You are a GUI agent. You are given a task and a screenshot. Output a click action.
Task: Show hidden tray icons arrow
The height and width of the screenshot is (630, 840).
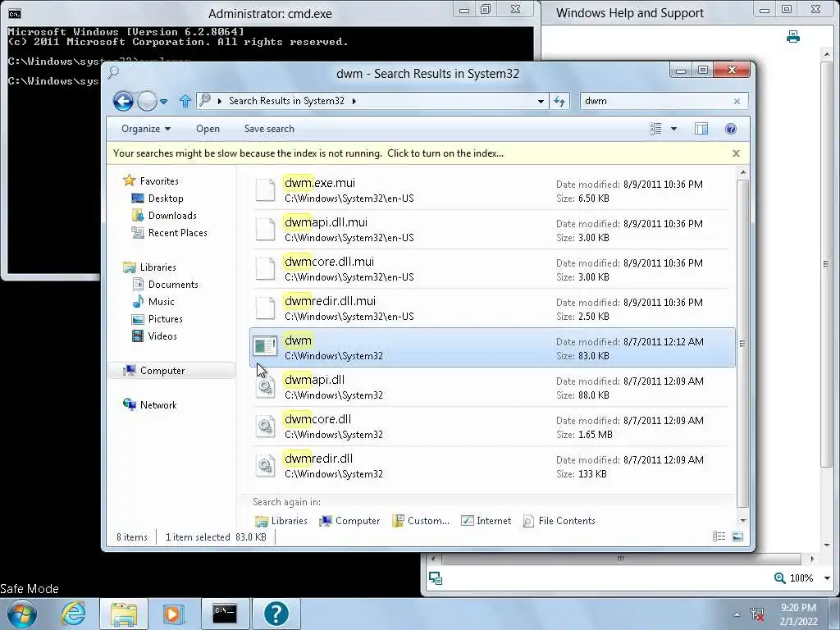(737, 615)
